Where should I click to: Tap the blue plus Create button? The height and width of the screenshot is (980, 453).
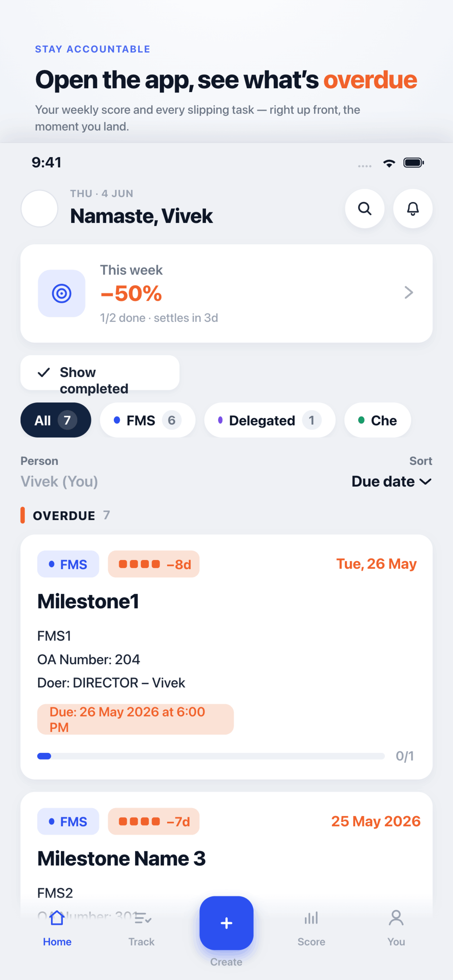click(x=226, y=923)
